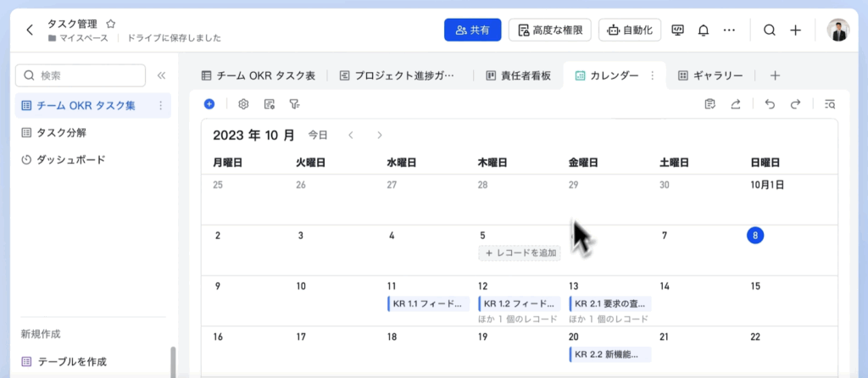The width and height of the screenshot is (868, 378).
Task: Star the タスク管理 document as favorite
Action: pyautogui.click(x=110, y=25)
